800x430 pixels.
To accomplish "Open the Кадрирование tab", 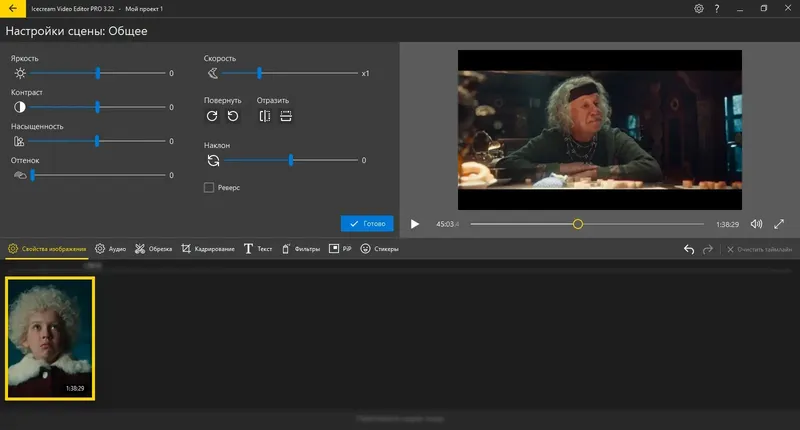I will click(208, 249).
